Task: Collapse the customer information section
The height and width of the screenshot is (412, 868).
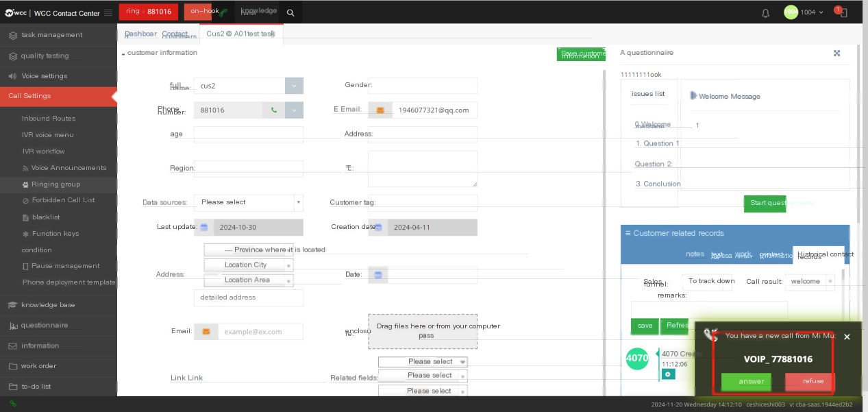Action: click(x=124, y=53)
